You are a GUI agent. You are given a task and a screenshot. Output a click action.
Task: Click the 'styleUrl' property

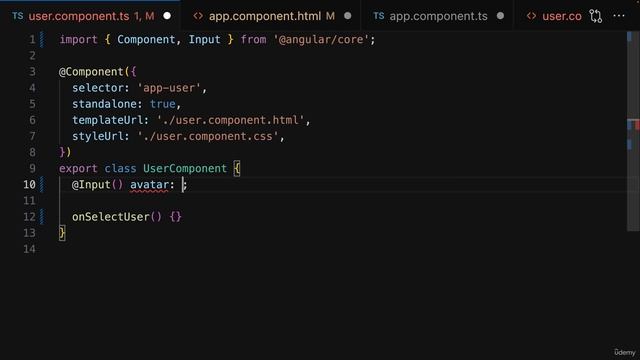click(x=98, y=136)
